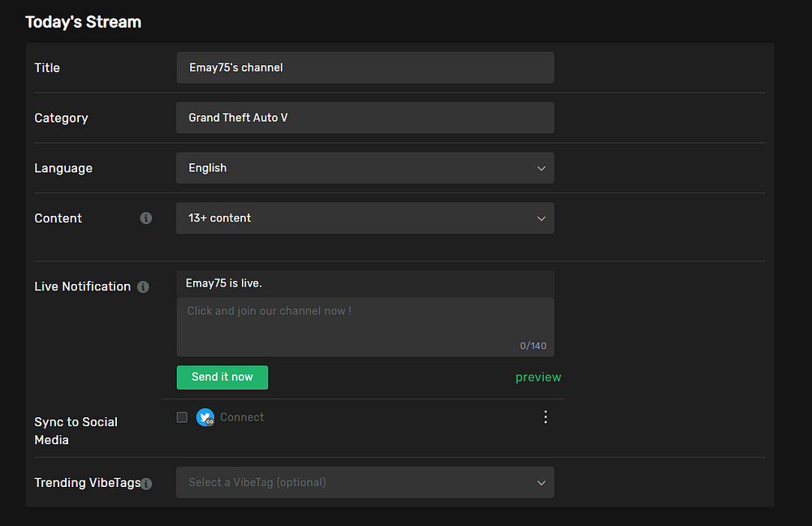Click the Live Notification info icon

(143, 287)
